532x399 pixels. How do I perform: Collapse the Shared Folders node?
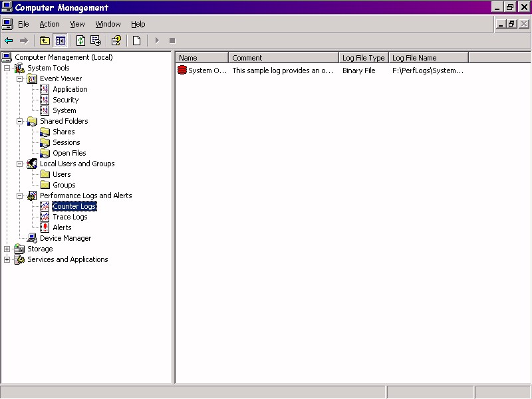point(20,121)
